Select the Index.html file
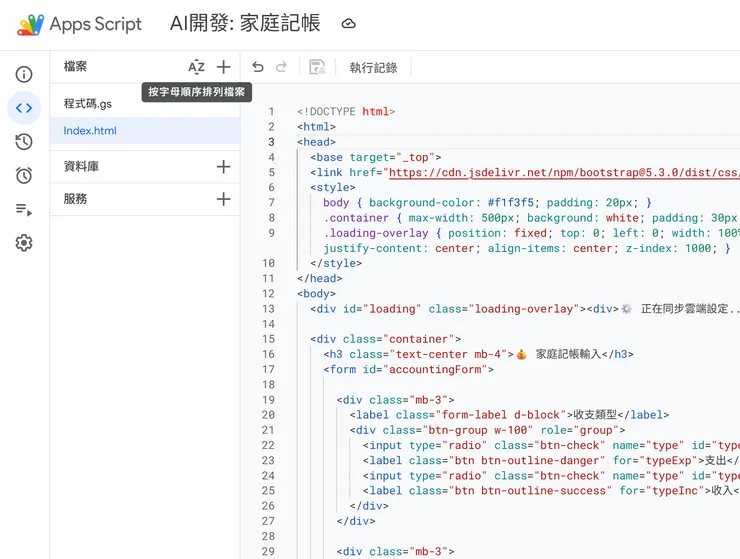The width and height of the screenshot is (740, 559). point(145,131)
